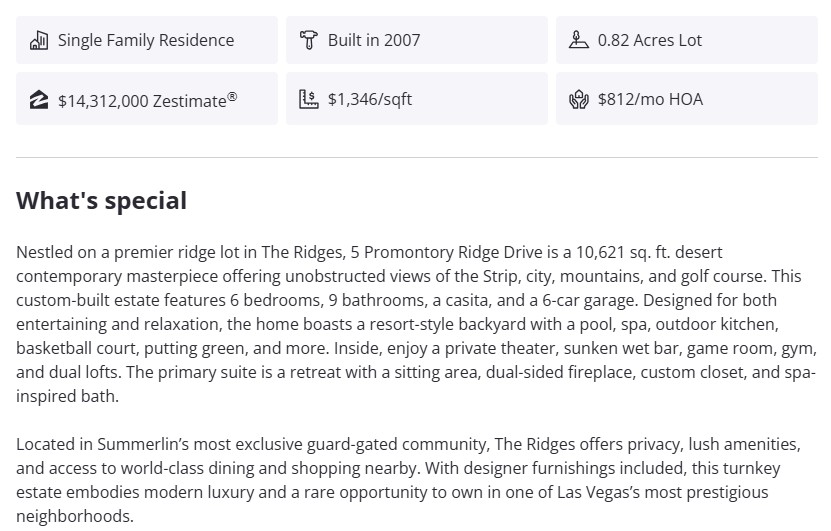Viewport: 831px width, 531px height.
Task: Open the $14,312,000 Zestimate value
Action: click(x=142, y=100)
